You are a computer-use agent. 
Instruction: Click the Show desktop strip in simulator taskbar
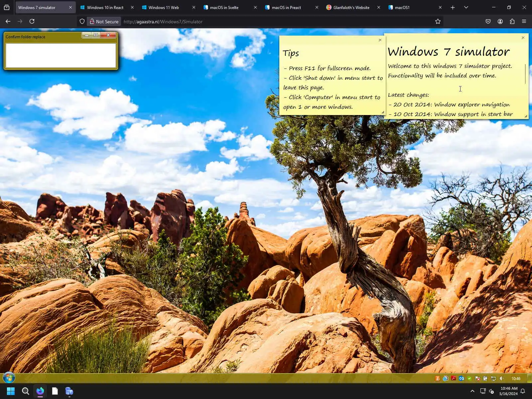coord(529,378)
